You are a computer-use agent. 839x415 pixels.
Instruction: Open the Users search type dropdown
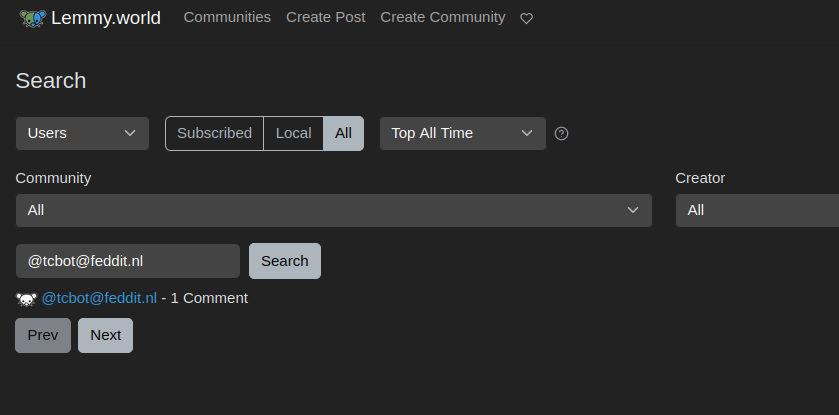click(82, 133)
